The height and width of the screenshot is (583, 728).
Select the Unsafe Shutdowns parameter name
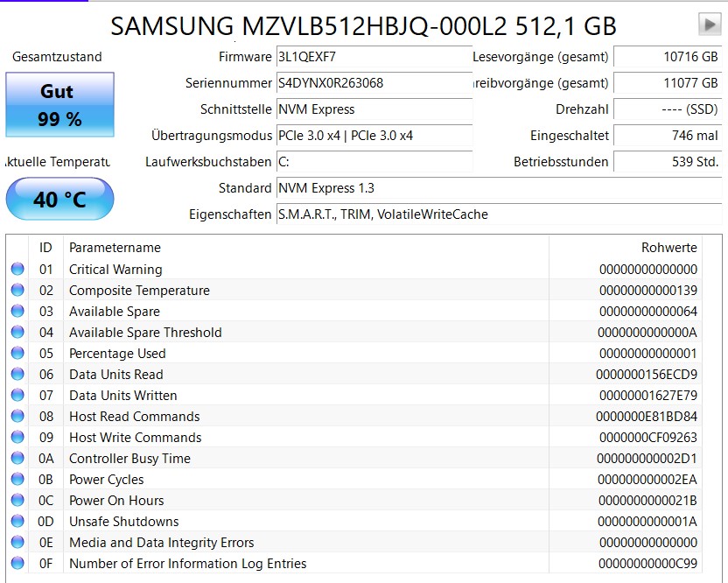coord(124,522)
